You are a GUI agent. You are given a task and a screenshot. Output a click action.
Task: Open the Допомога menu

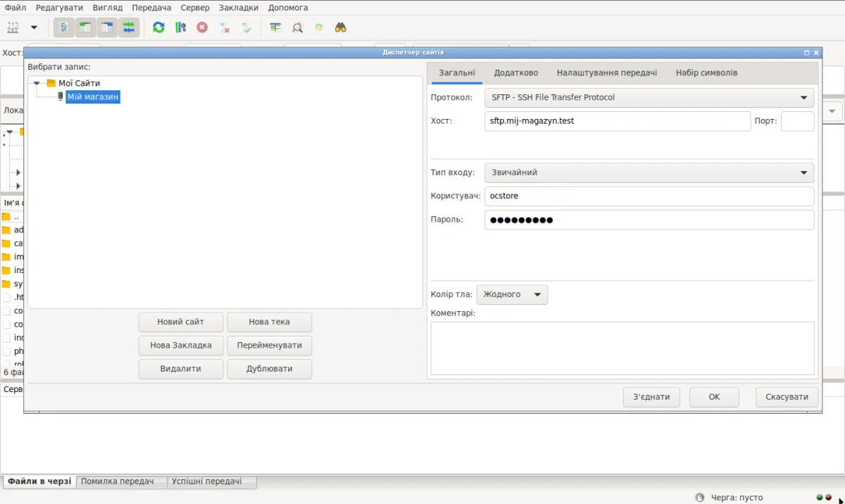(287, 8)
